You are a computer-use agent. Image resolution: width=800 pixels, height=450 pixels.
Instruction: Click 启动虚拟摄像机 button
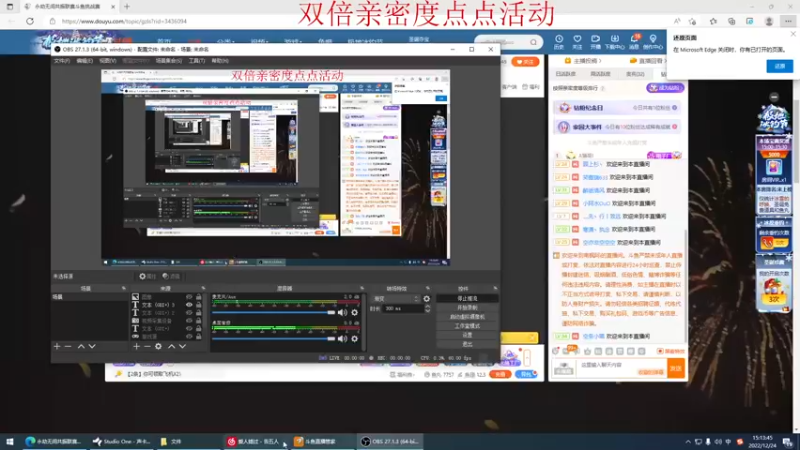click(467, 317)
